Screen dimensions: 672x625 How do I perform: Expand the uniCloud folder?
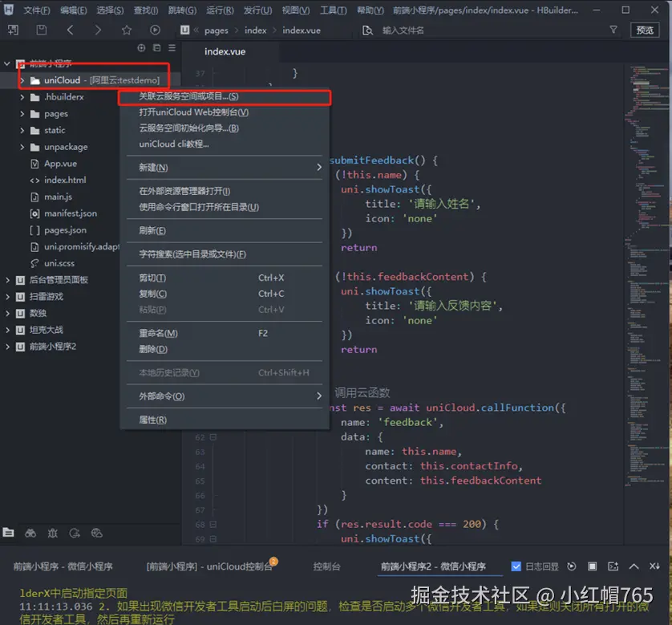point(22,80)
